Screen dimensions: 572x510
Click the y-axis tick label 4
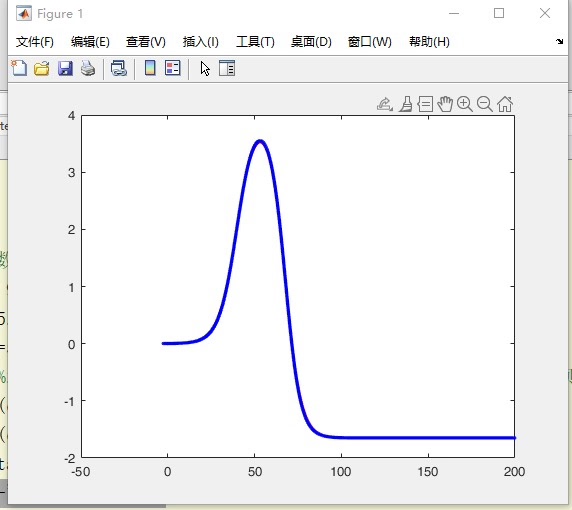pyautogui.click(x=72, y=116)
